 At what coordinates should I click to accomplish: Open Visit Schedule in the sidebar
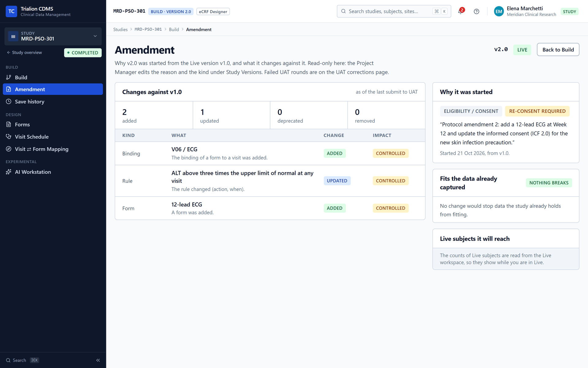coord(53,137)
